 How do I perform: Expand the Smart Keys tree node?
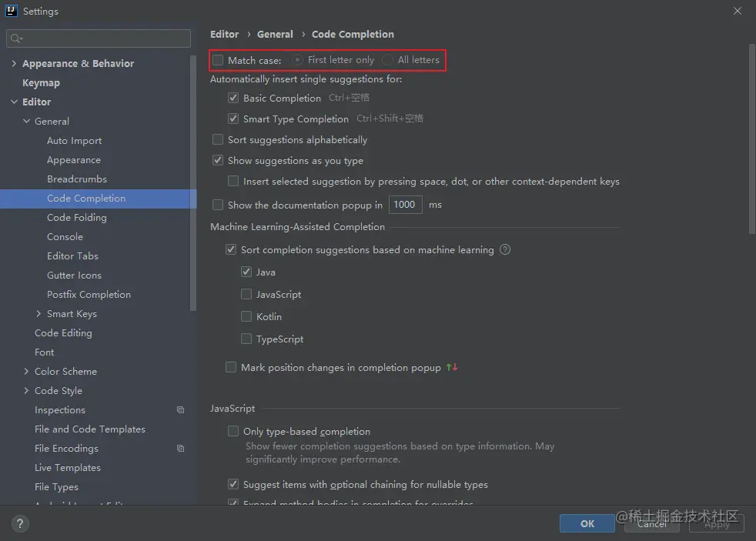(38, 314)
